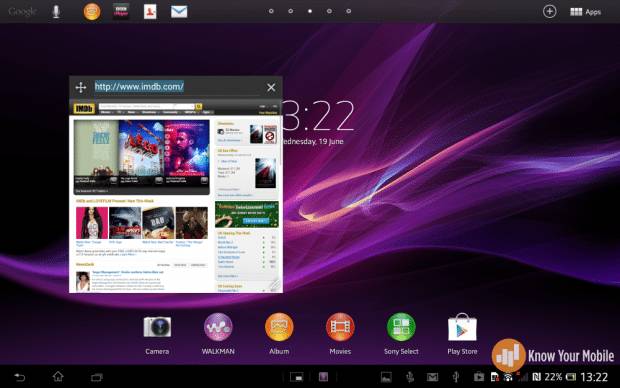The height and width of the screenshot is (388, 620).
Task: Open the orange Album shortcut in top bar
Action: [92, 11]
